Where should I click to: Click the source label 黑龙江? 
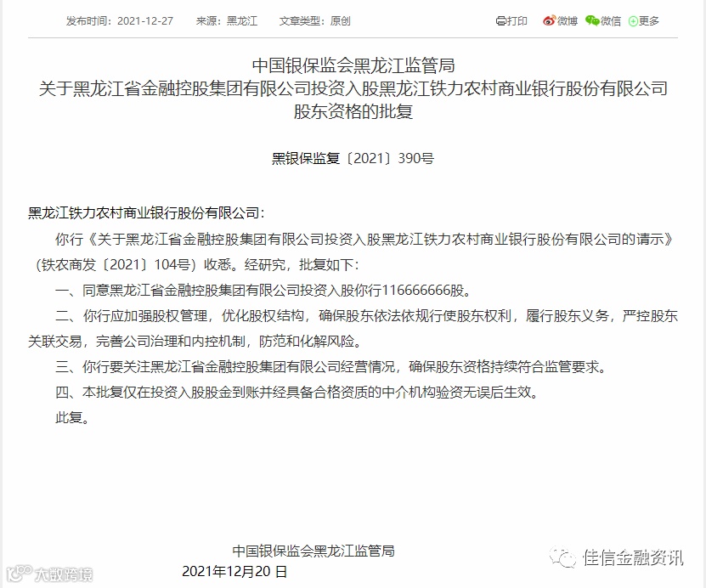(242, 21)
